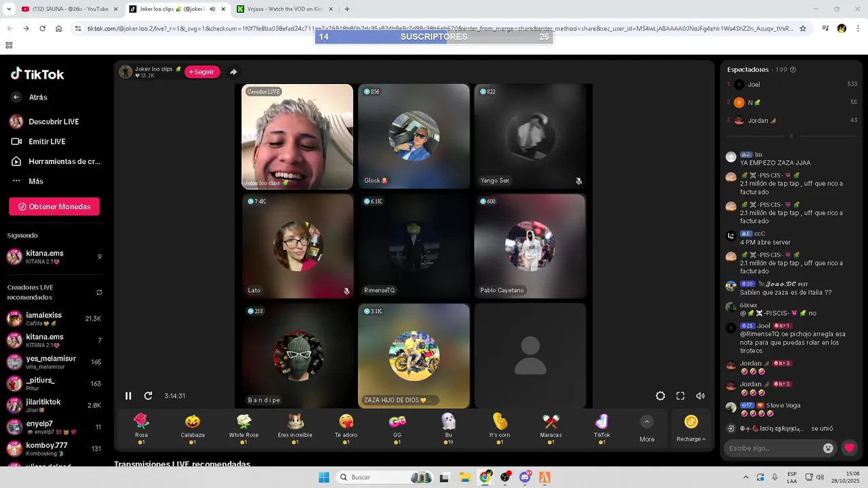Tap the heart like button
Screen dimensions: 868x488
[850, 448]
